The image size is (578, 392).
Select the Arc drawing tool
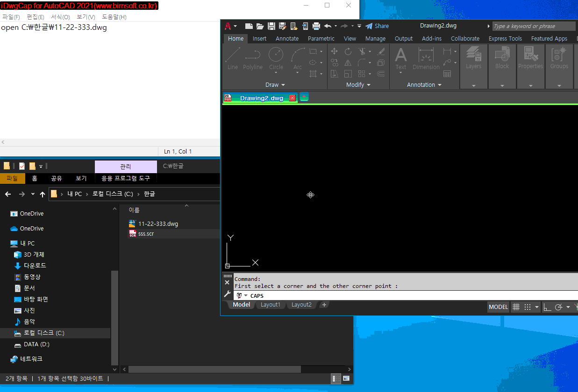click(297, 59)
